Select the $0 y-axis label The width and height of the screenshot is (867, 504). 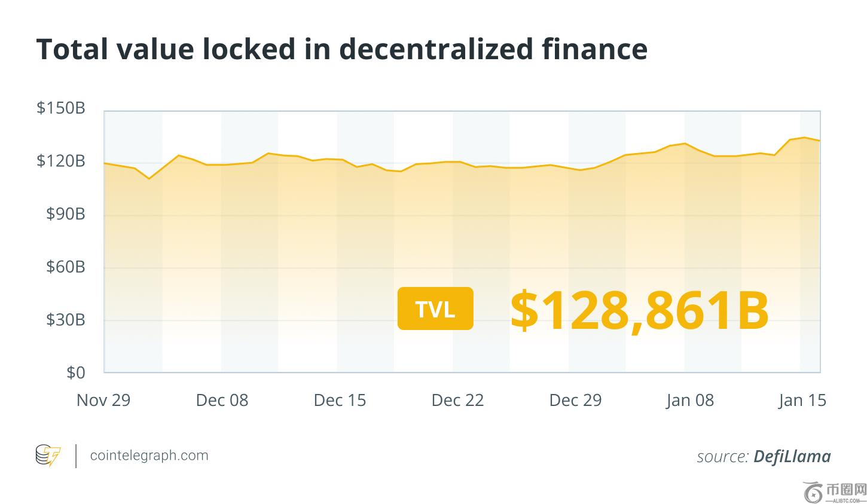tap(75, 372)
